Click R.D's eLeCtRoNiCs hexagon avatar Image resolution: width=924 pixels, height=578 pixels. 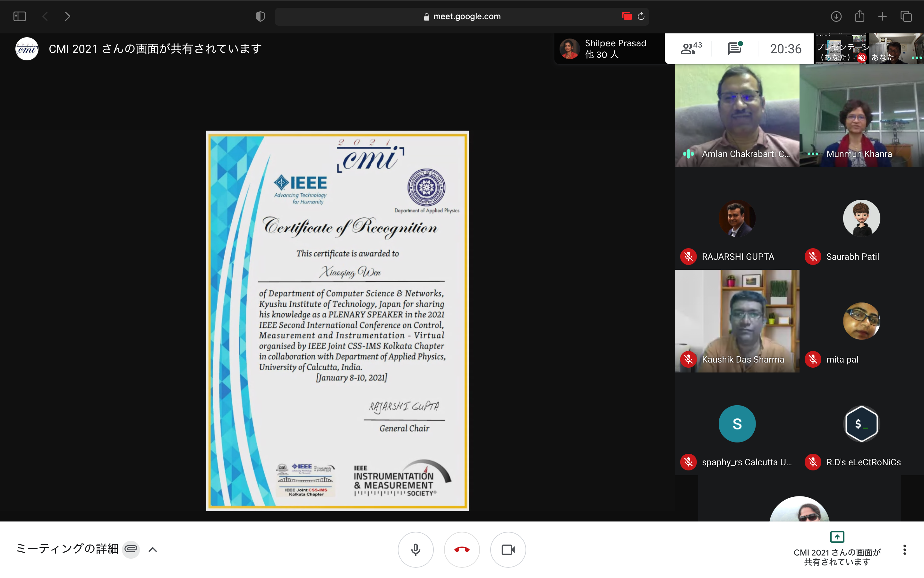pyautogui.click(x=861, y=424)
